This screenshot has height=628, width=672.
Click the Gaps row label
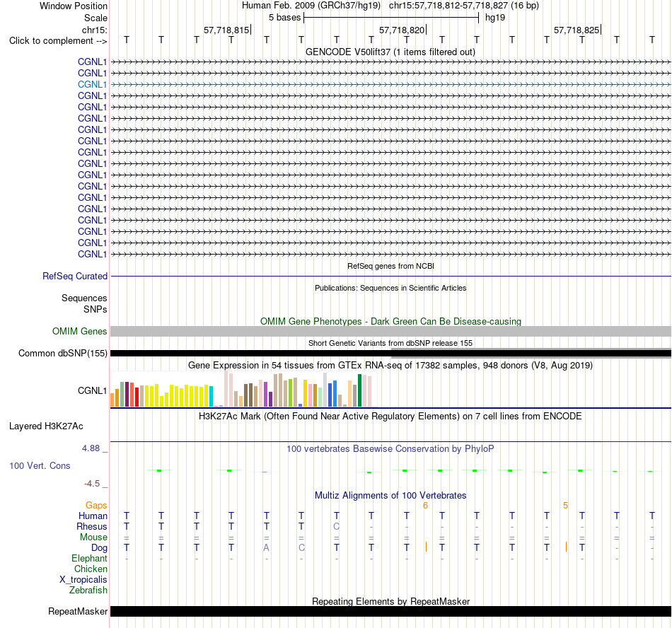coord(96,506)
